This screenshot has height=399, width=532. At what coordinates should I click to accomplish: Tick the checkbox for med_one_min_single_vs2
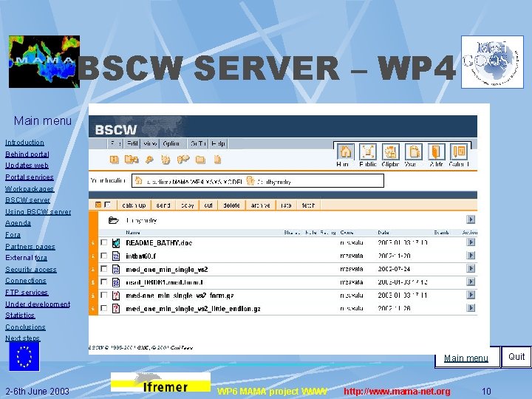click(104, 269)
